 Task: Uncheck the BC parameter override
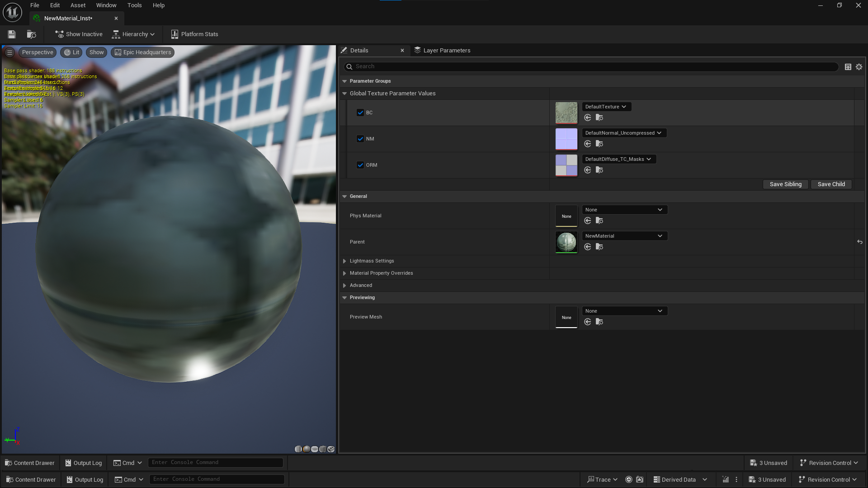click(360, 113)
